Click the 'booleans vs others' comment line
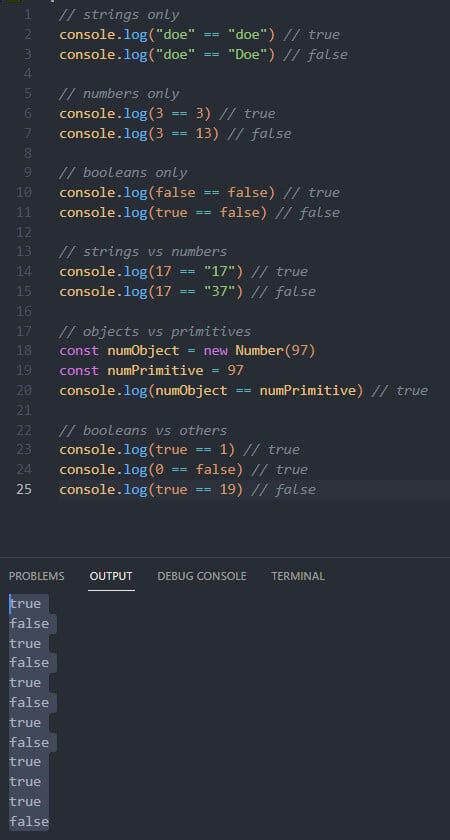 click(x=143, y=430)
